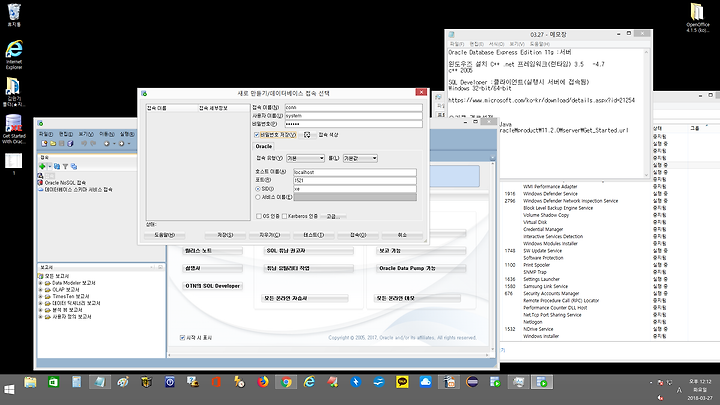Click the Back navigation icon in SQL Developer toolbar
The width and height of the screenshot is (720, 405).
point(107,144)
